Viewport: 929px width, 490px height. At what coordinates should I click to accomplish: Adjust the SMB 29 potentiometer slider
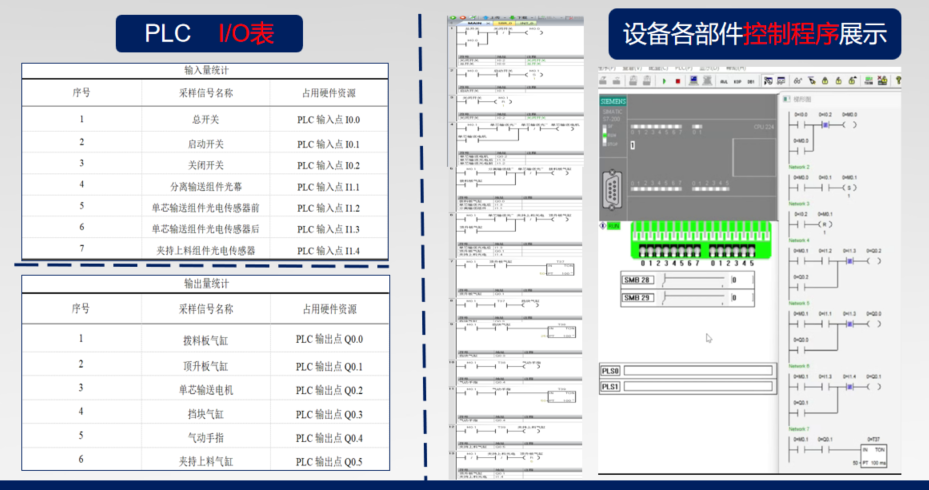(690, 297)
